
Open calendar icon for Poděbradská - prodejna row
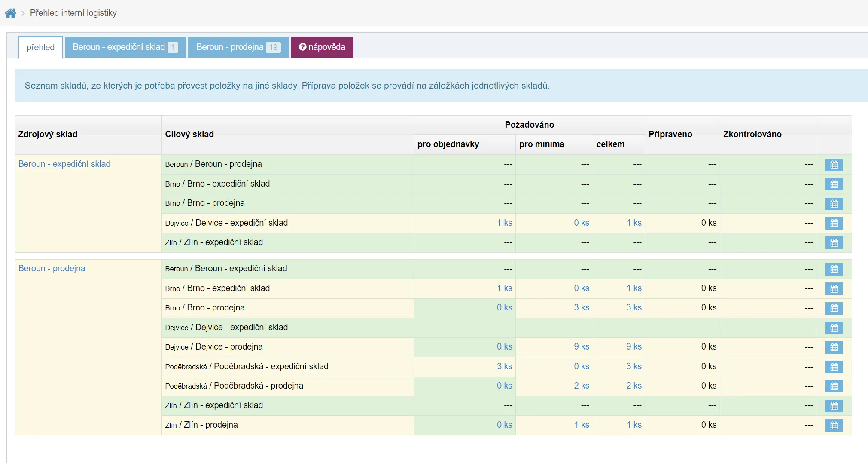coord(834,386)
